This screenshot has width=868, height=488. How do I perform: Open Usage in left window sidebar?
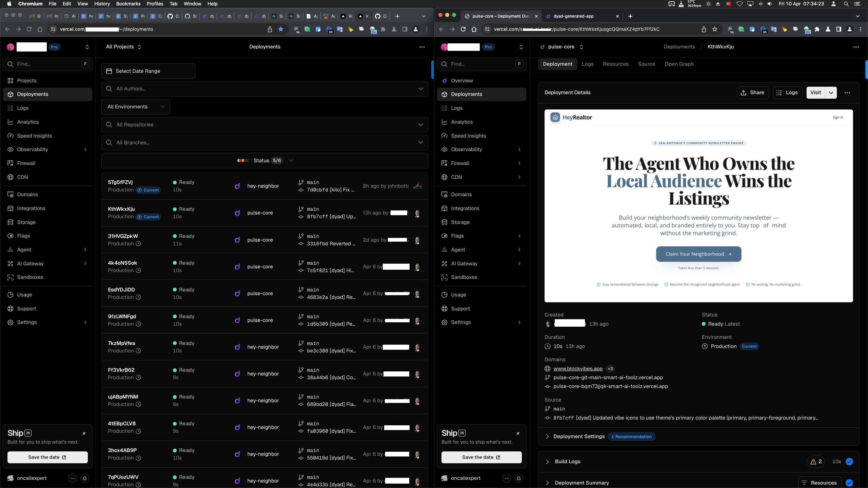(x=47, y=295)
